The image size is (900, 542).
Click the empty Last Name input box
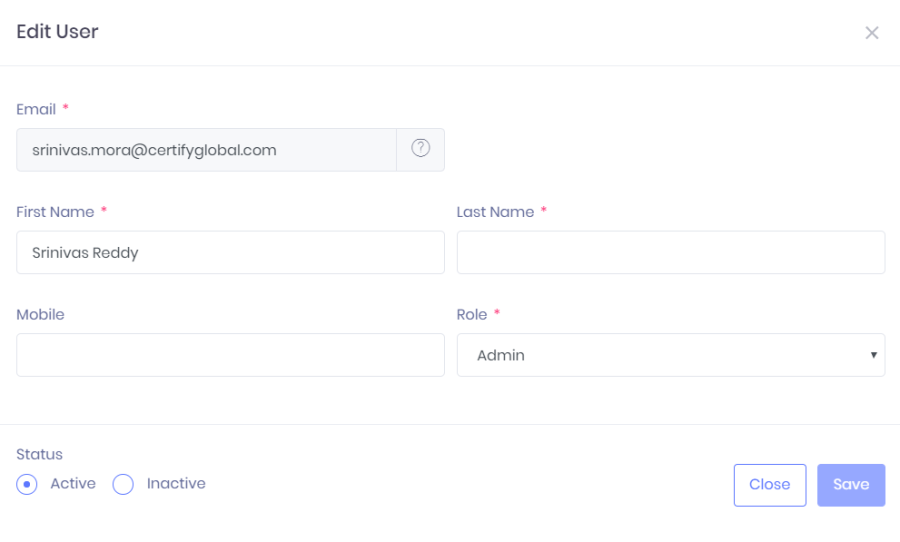click(670, 253)
